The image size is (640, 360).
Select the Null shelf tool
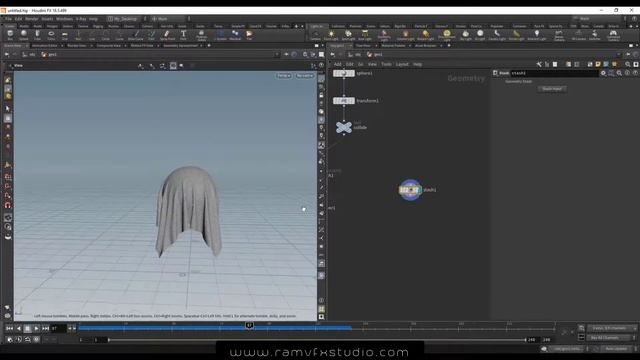click(78, 35)
